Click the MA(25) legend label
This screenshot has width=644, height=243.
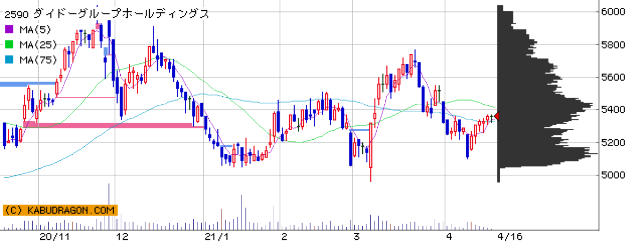coord(37,45)
